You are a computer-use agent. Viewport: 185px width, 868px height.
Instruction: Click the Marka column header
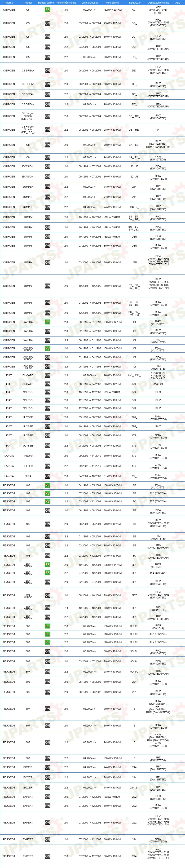pyautogui.click(x=9, y=2)
